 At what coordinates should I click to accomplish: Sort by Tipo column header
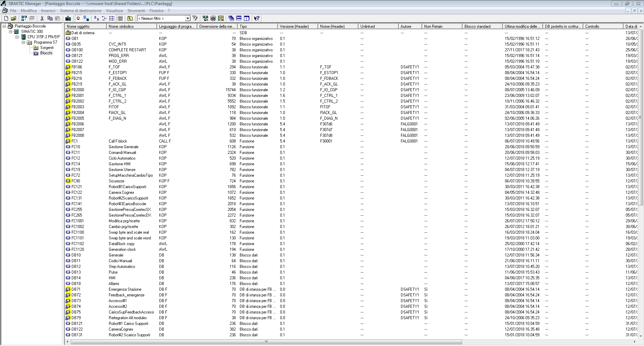[x=257, y=26]
